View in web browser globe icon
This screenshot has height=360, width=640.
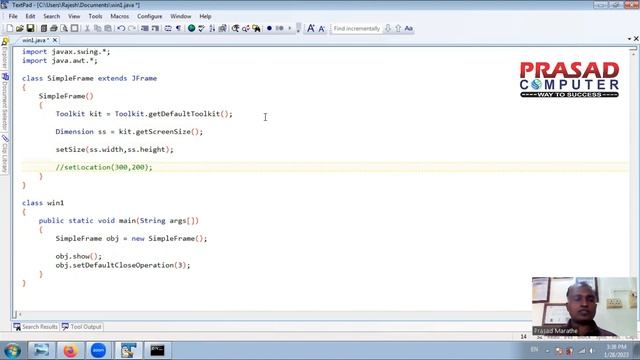191,29
